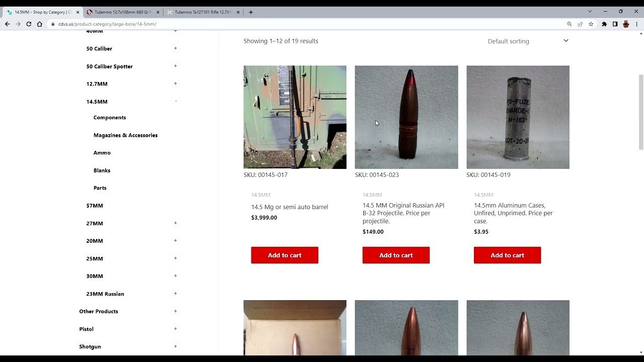This screenshot has height=362, width=644.
Task: Open the Components subcategory
Action: point(110,118)
